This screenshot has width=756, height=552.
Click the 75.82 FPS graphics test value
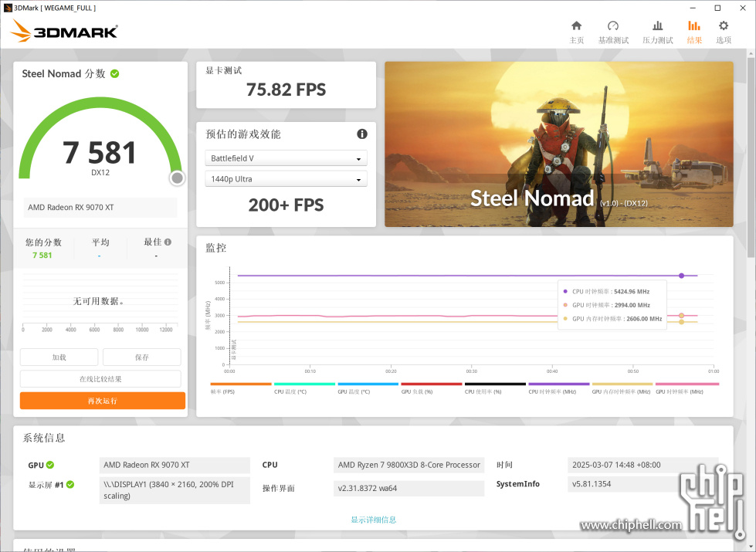point(286,90)
